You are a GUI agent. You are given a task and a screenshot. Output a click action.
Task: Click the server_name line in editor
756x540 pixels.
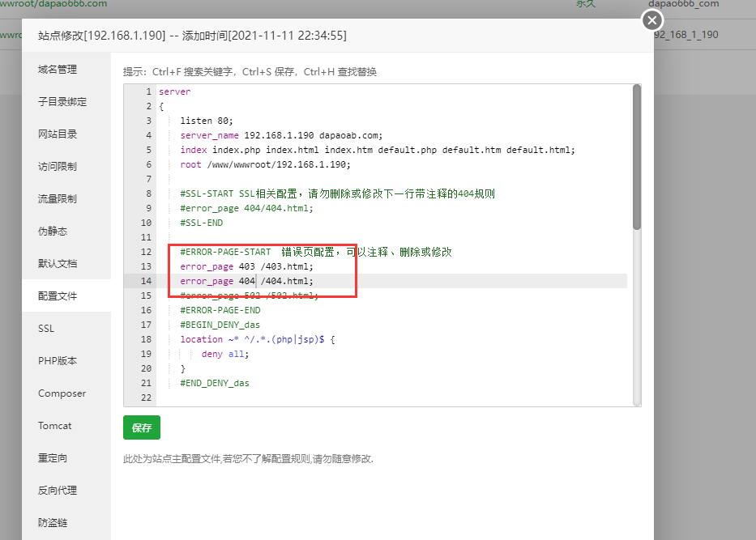coord(281,135)
